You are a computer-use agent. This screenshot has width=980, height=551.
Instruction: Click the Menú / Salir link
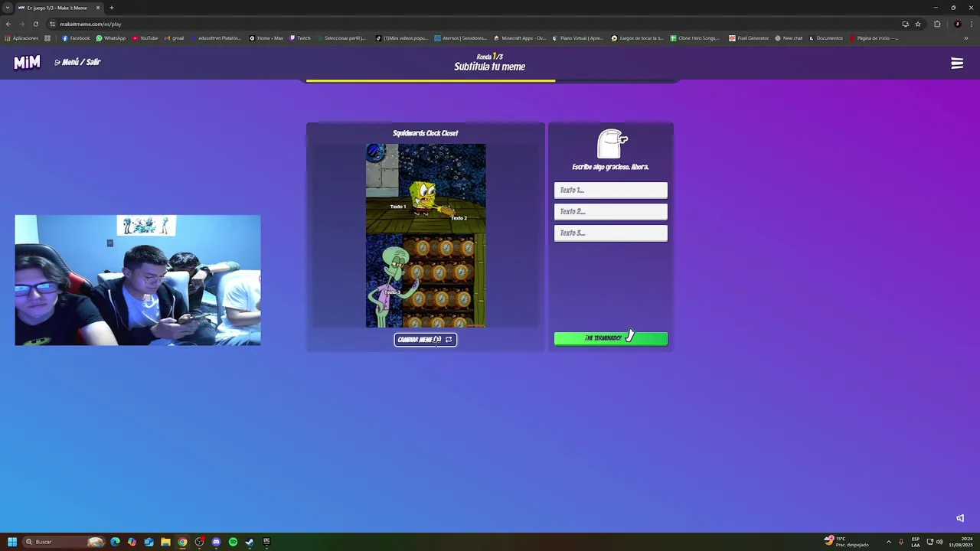pos(77,62)
